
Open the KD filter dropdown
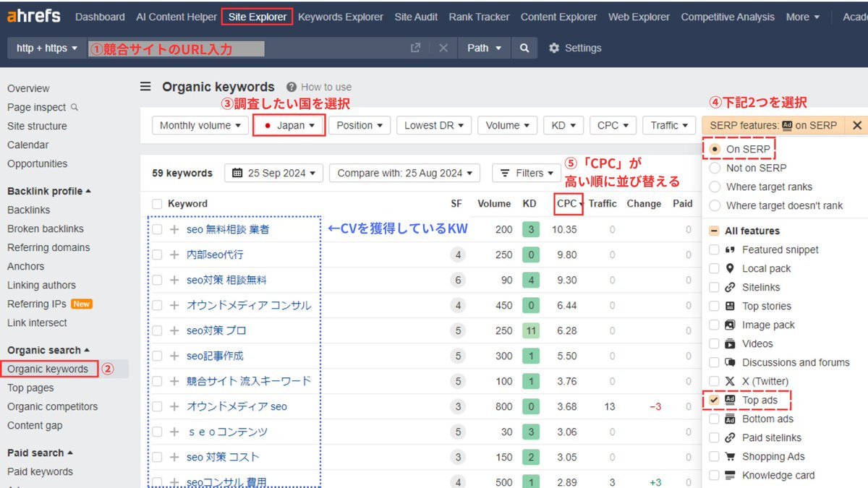563,125
